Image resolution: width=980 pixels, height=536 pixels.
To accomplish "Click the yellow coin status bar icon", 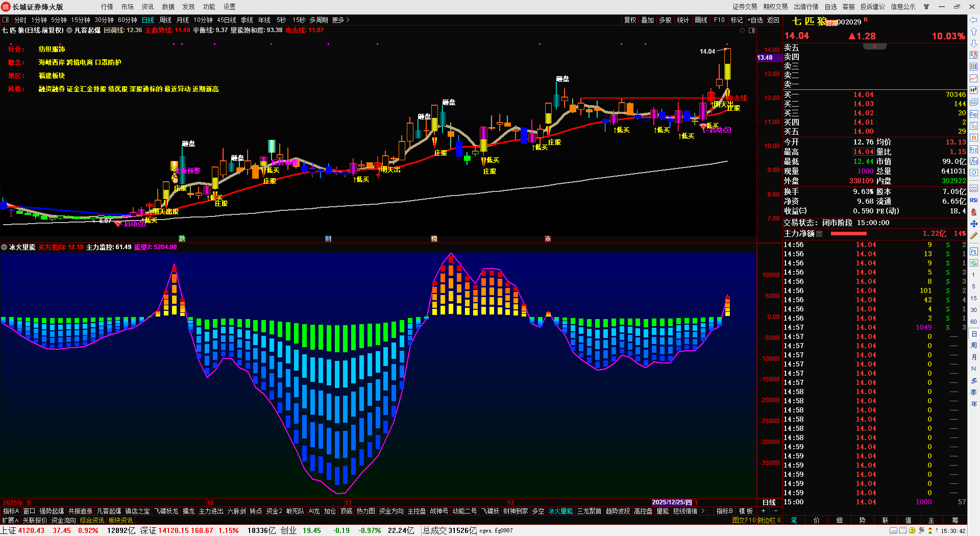I will click(912, 531).
